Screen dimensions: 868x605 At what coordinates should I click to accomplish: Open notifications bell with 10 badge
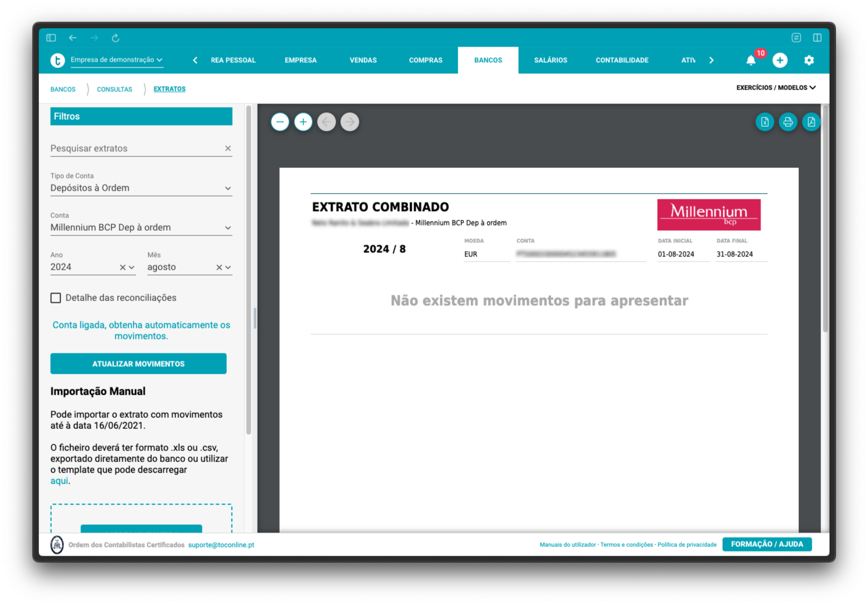[x=751, y=60]
